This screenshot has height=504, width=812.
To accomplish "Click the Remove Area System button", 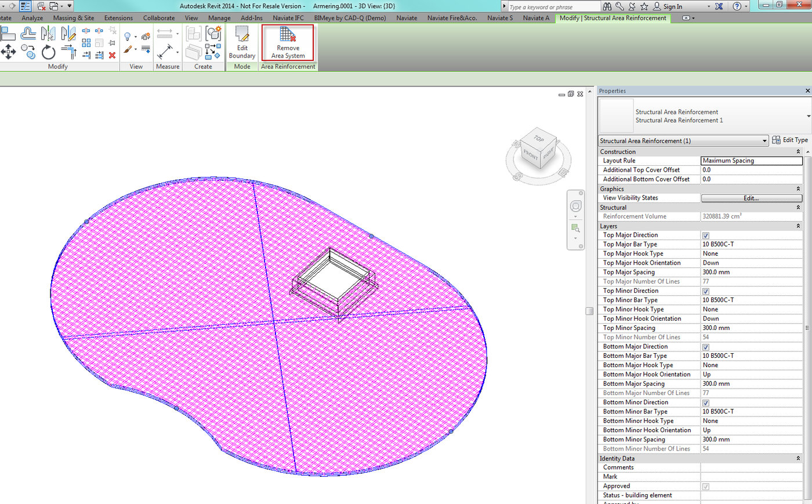I will click(x=288, y=42).
